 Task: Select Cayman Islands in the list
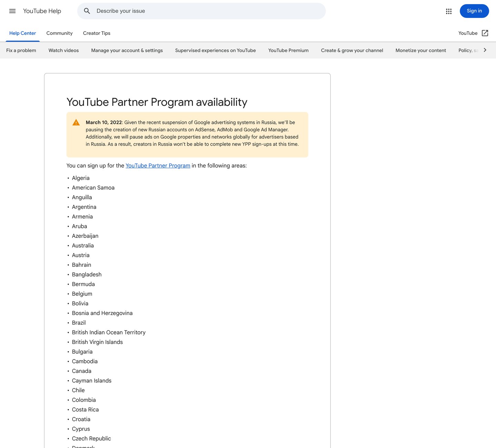pos(92,380)
